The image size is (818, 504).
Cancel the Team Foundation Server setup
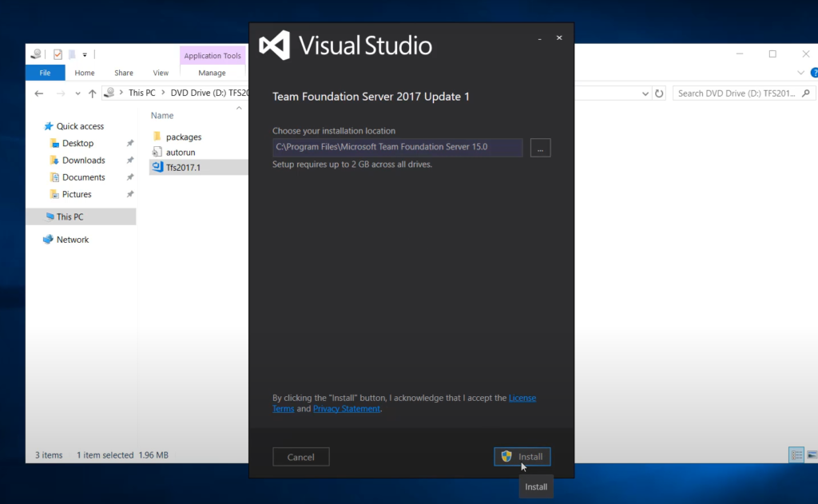click(x=301, y=457)
